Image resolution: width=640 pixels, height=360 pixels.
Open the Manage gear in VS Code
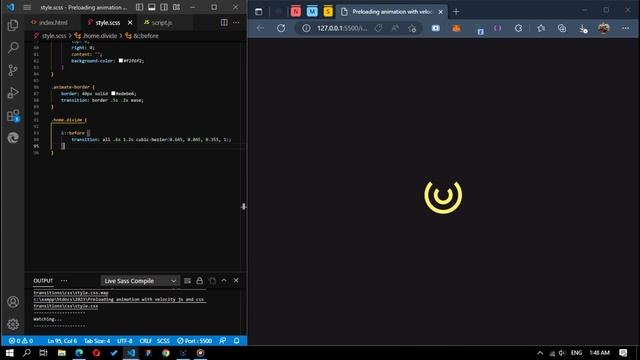click(x=13, y=324)
